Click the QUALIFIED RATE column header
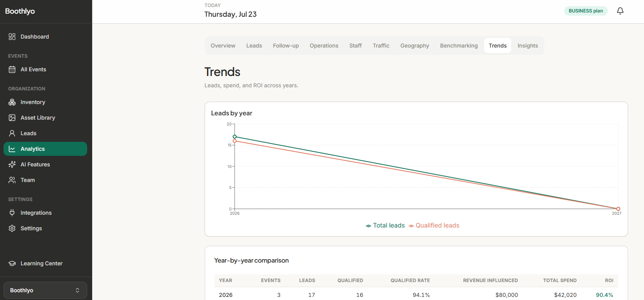 [x=410, y=281]
